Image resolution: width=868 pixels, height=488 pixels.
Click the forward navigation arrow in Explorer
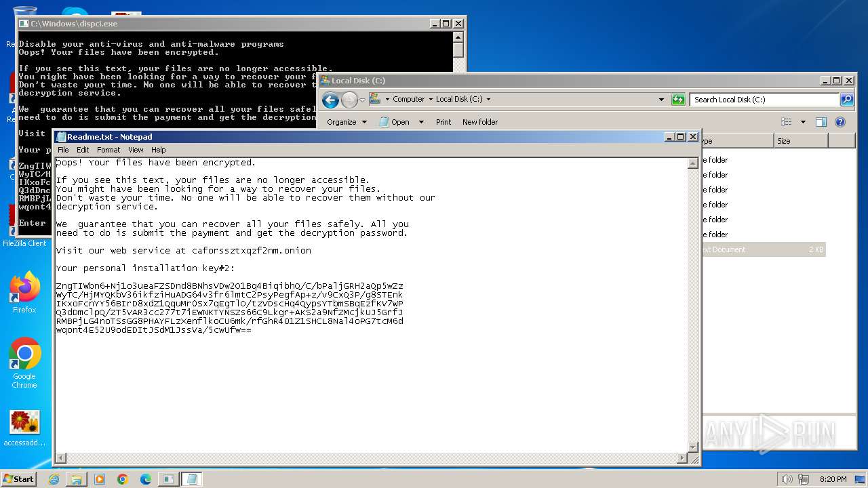coord(349,100)
